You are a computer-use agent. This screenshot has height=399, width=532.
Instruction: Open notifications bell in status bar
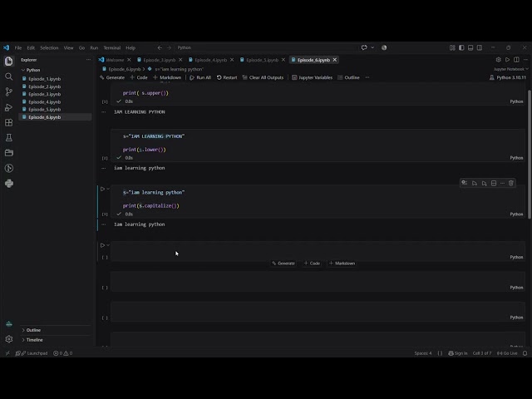525,353
